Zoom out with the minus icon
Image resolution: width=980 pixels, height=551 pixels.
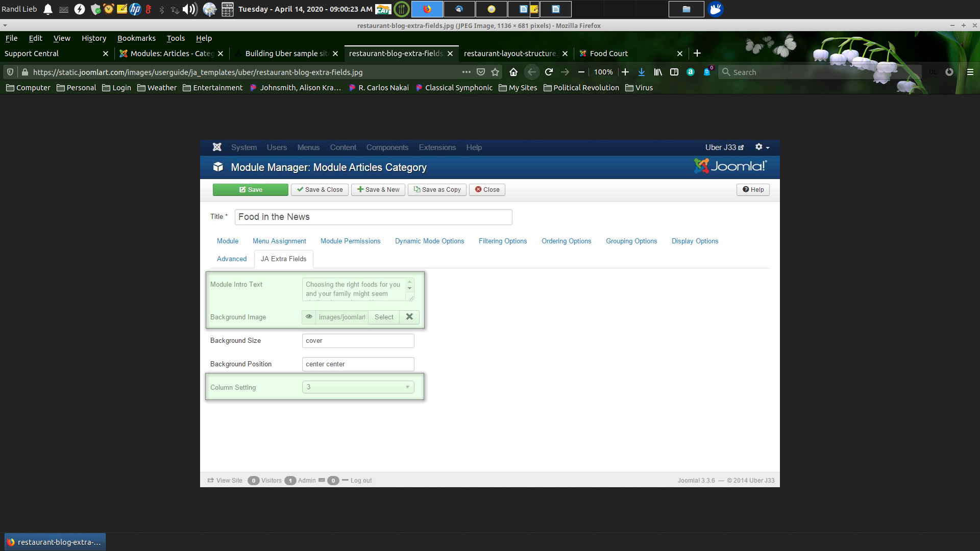pyautogui.click(x=581, y=72)
